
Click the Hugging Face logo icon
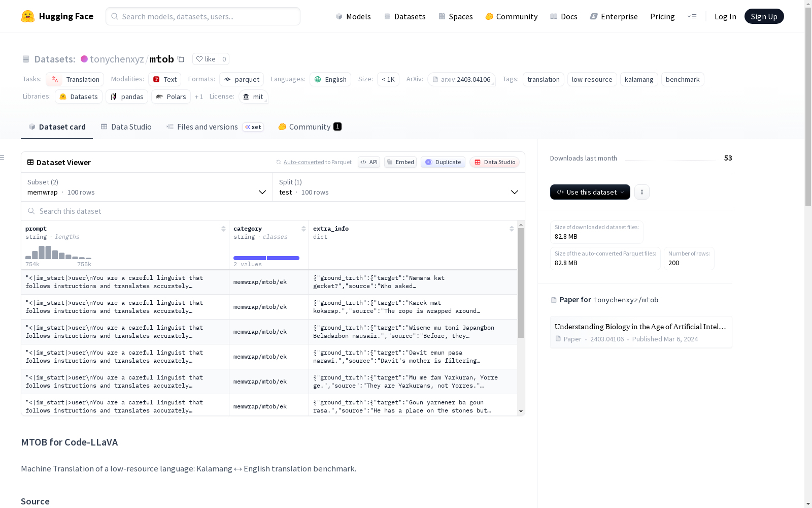(28, 16)
